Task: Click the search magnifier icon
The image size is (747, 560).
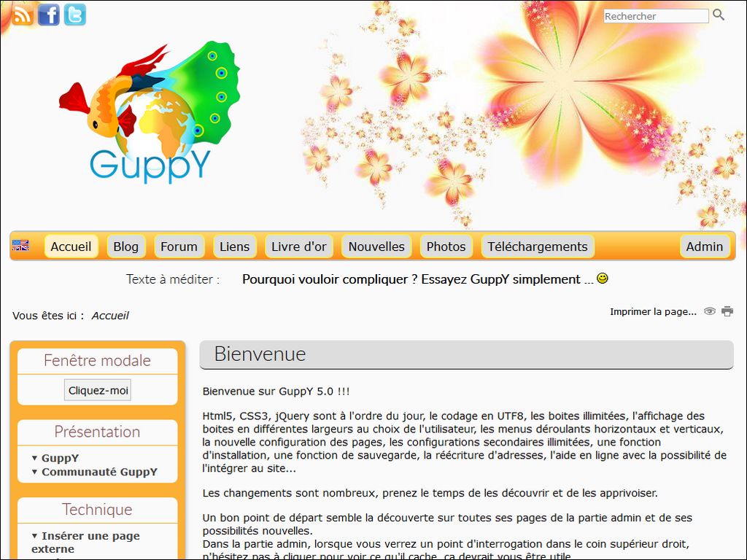Action: [x=719, y=15]
